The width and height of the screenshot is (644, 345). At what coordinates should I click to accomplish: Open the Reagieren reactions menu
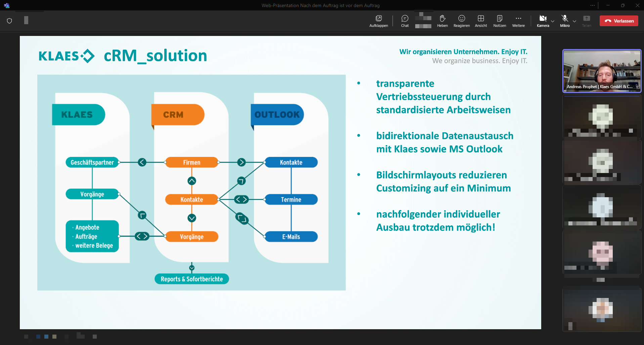462,21
